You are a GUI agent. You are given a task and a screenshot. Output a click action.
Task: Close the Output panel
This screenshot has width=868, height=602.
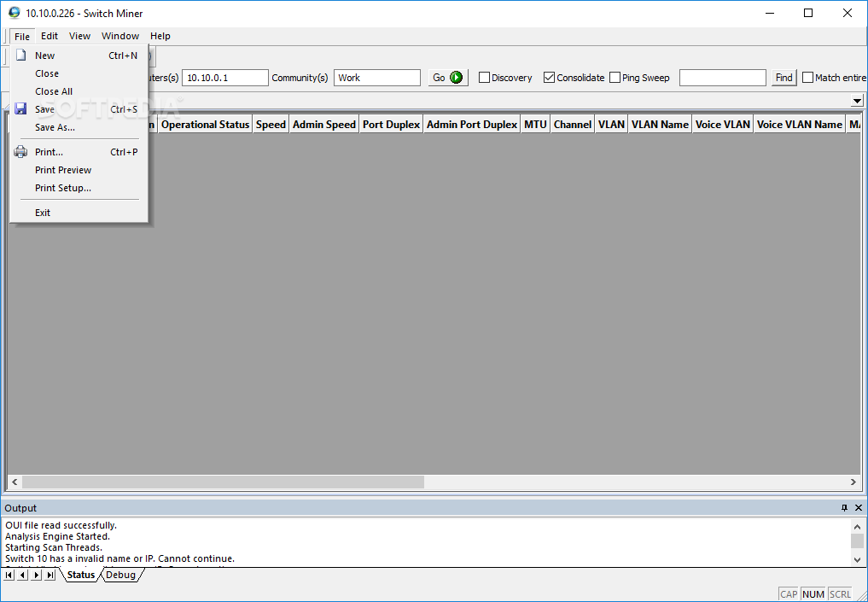pos(859,508)
